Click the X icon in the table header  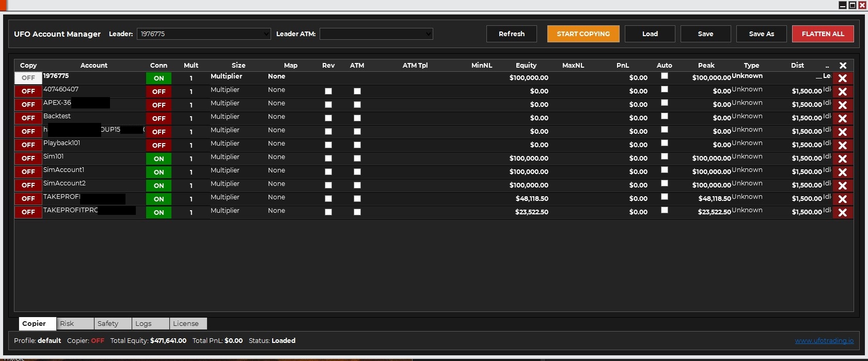pyautogui.click(x=843, y=66)
